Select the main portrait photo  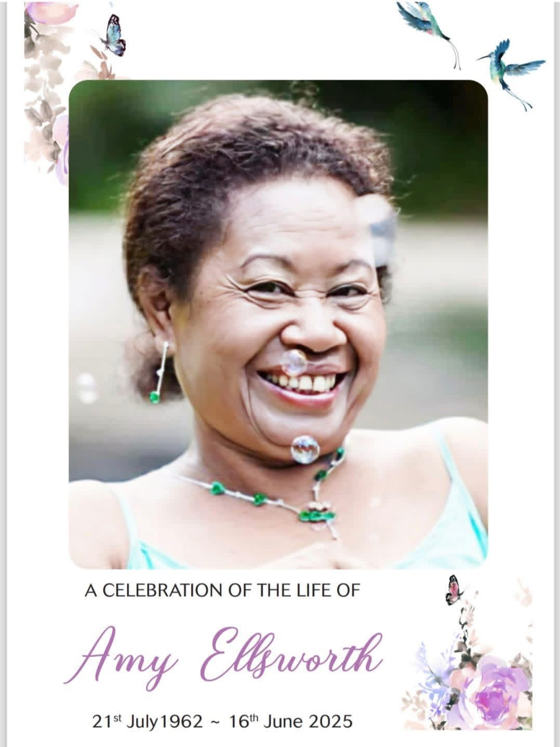tap(278, 325)
